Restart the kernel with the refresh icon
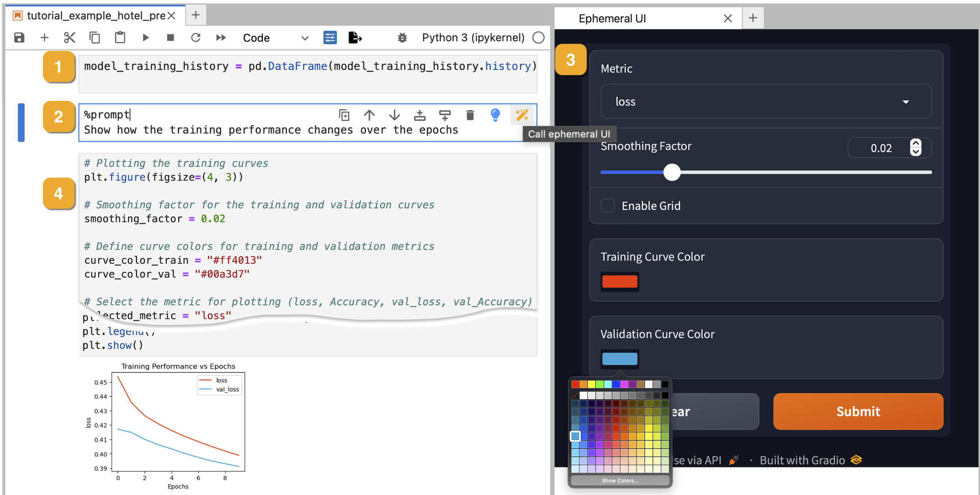 pos(196,38)
